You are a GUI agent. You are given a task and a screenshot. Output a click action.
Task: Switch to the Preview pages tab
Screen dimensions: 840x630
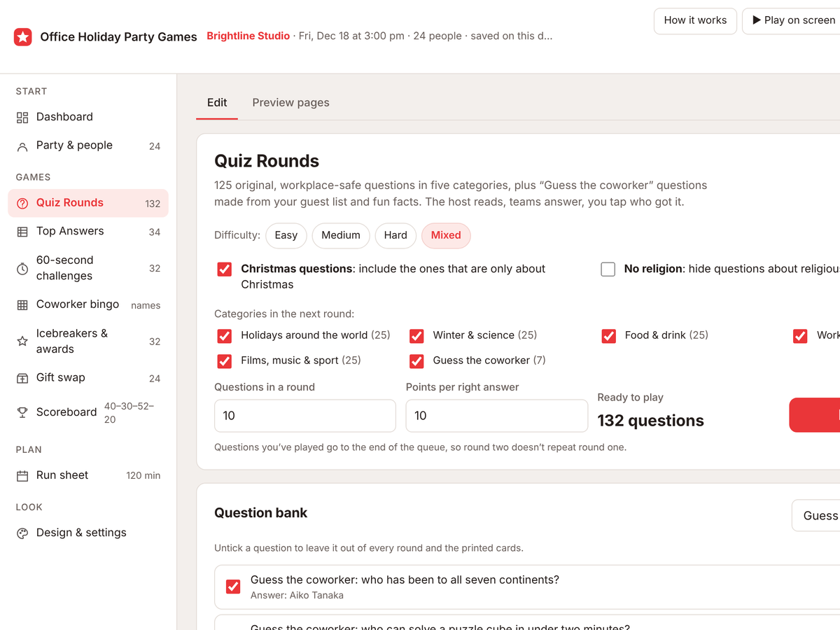pos(290,103)
